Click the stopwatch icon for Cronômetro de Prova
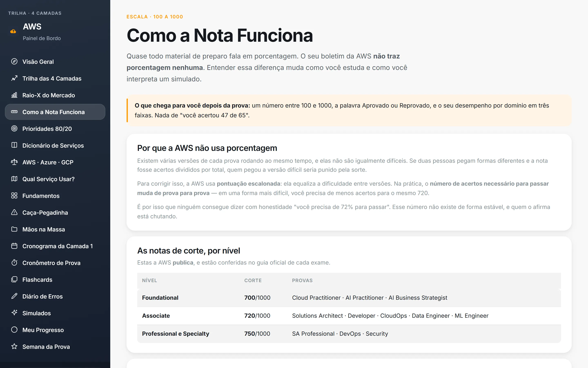Viewport: 588px width, 368px height. coord(14,263)
